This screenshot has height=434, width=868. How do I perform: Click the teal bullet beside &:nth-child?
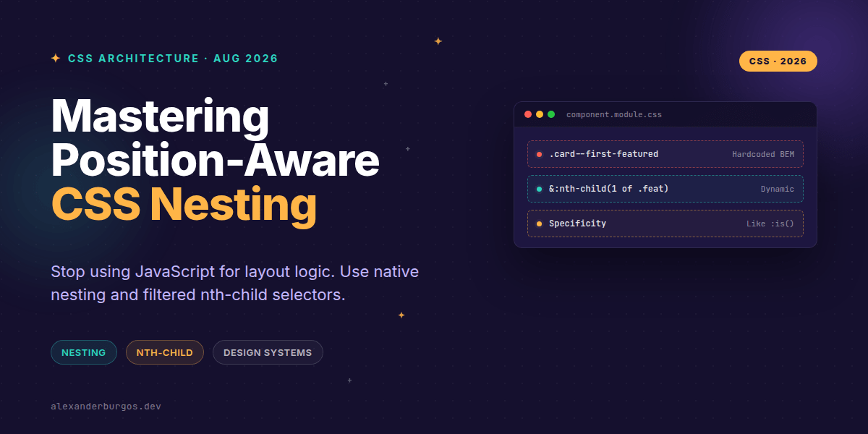(x=540, y=189)
